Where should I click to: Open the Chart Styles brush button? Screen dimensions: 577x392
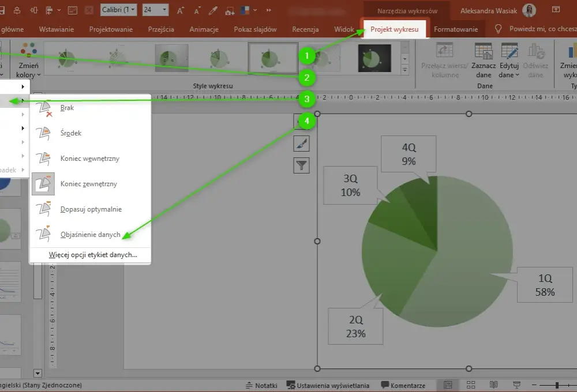click(301, 144)
